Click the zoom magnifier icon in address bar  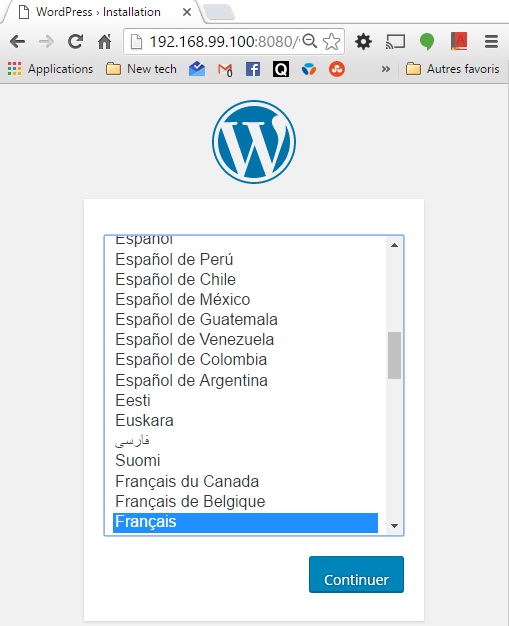pyautogui.click(x=310, y=41)
